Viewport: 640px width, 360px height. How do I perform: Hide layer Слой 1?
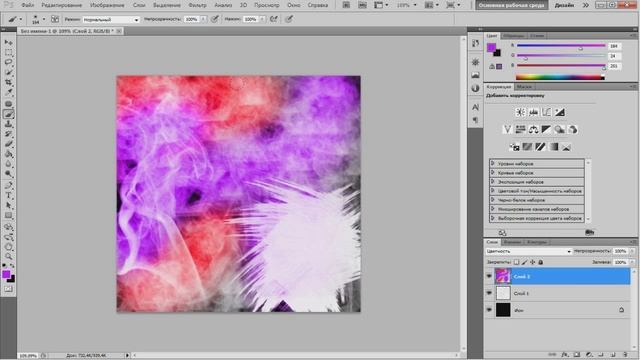[489, 293]
